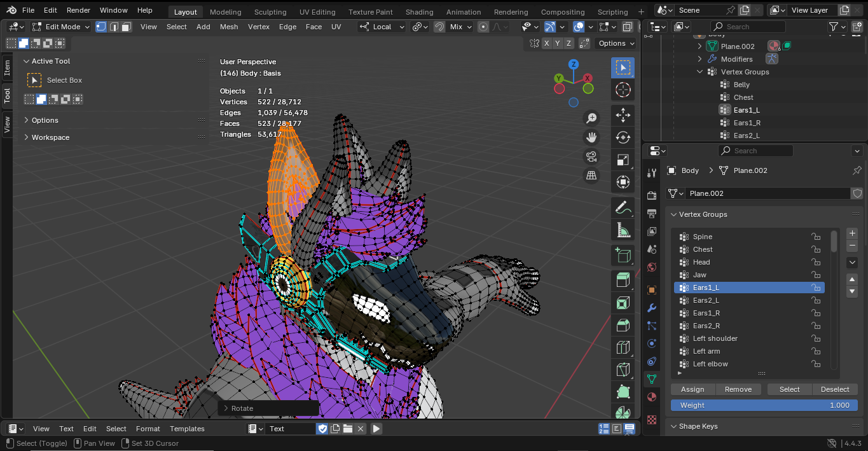
Task: Open the Texture checkerboard properties tab
Action: (x=651, y=420)
